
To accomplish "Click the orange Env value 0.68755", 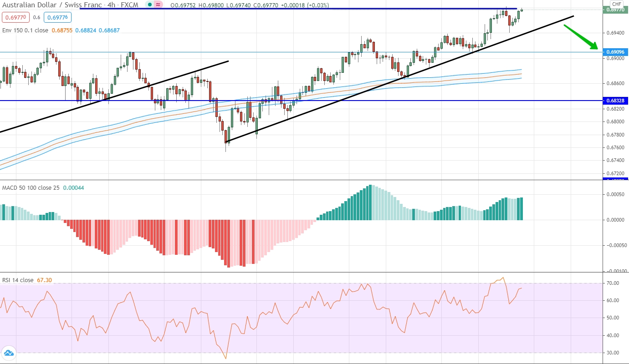I will 61,30.
